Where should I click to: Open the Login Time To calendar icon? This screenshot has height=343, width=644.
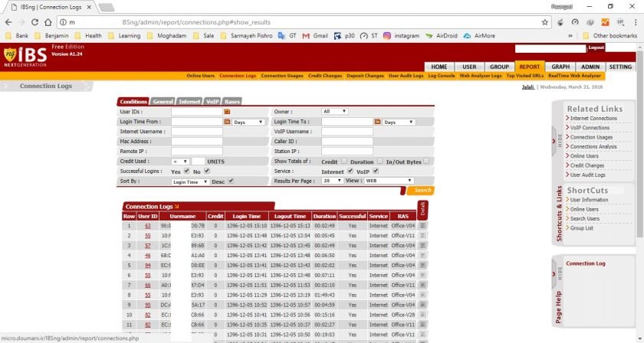(x=377, y=122)
